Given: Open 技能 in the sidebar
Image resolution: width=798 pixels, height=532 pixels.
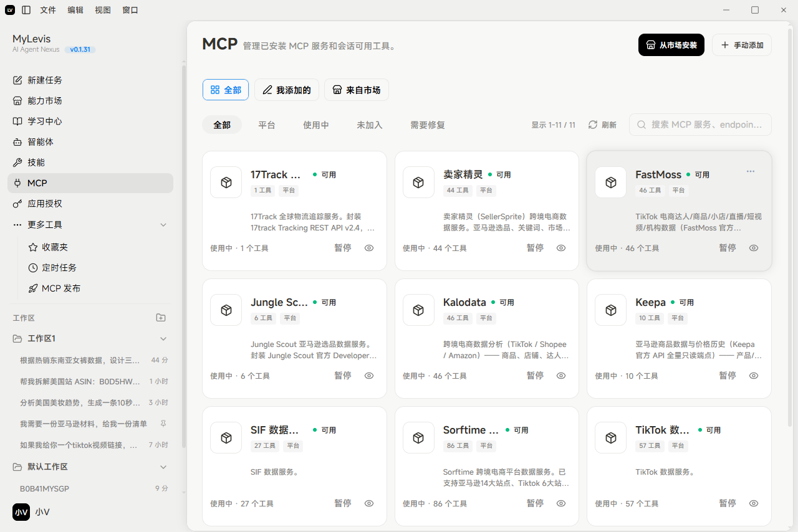Looking at the screenshot, I should [x=90, y=163].
